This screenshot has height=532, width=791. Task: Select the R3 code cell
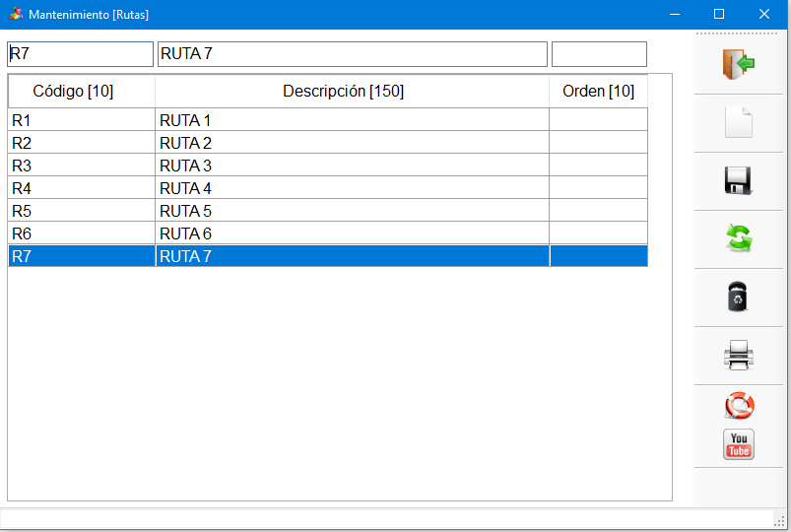pyautogui.click(x=82, y=166)
